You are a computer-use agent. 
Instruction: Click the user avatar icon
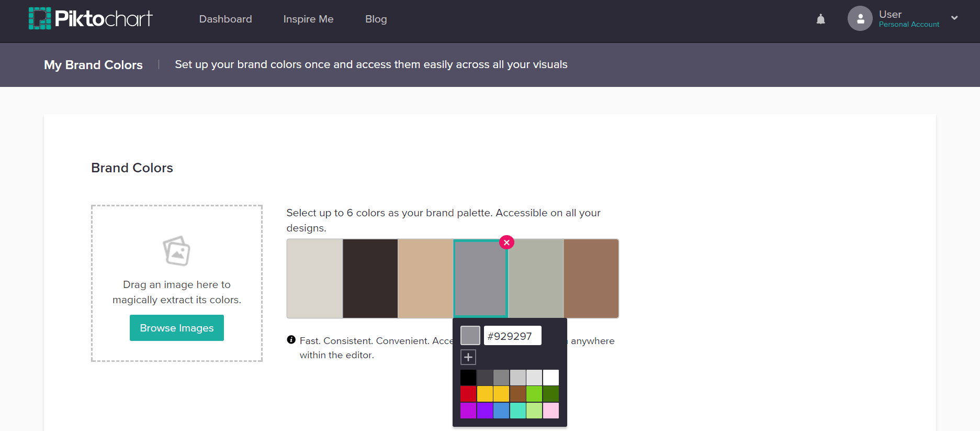point(860,19)
